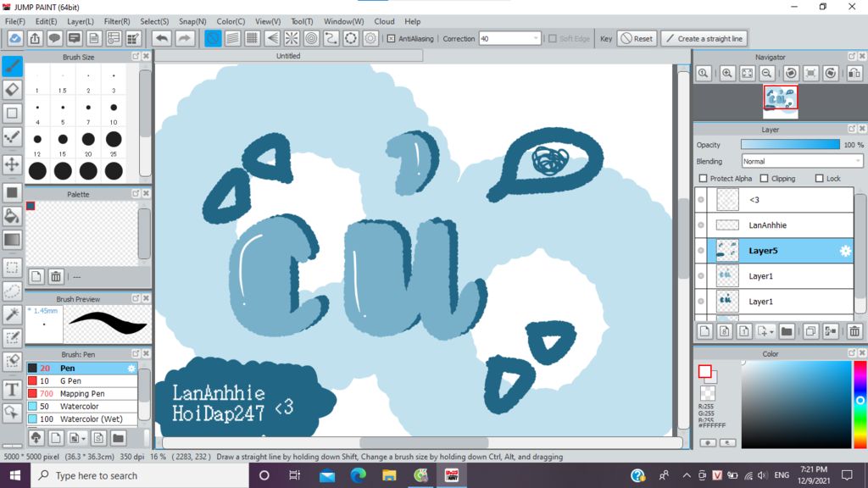Open the Filter menu
The image size is (868, 488).
[x=117, y=21]
